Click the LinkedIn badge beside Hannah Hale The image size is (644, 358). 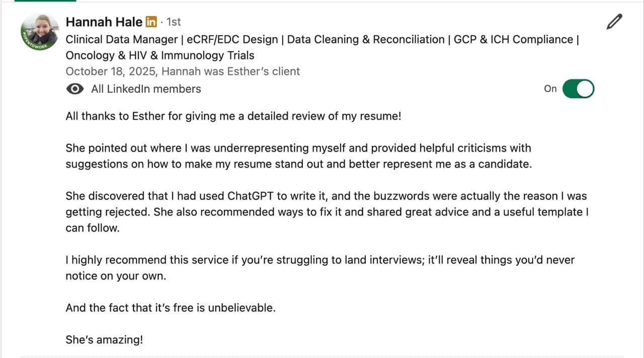[x=151, y=22]
